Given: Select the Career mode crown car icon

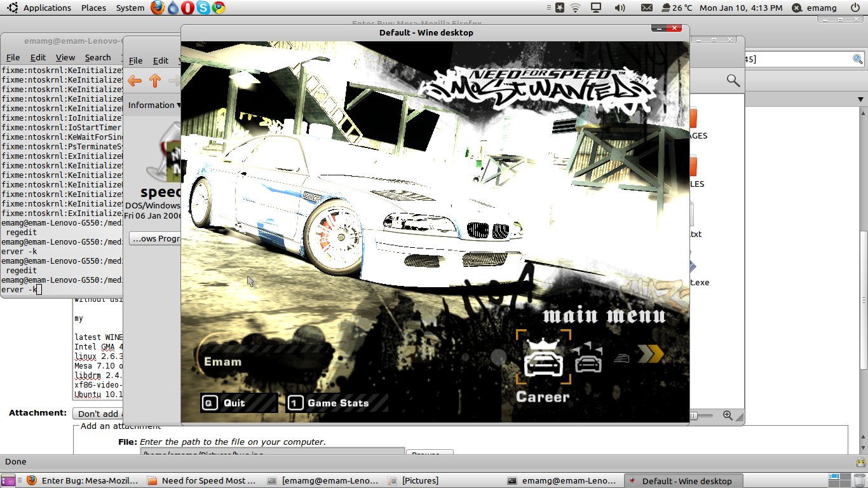Looking at the screenshot, I should [x=543, y=358].
